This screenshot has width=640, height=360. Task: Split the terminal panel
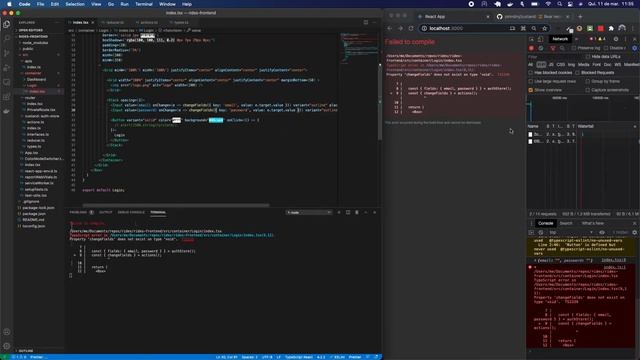click(348, 212)
